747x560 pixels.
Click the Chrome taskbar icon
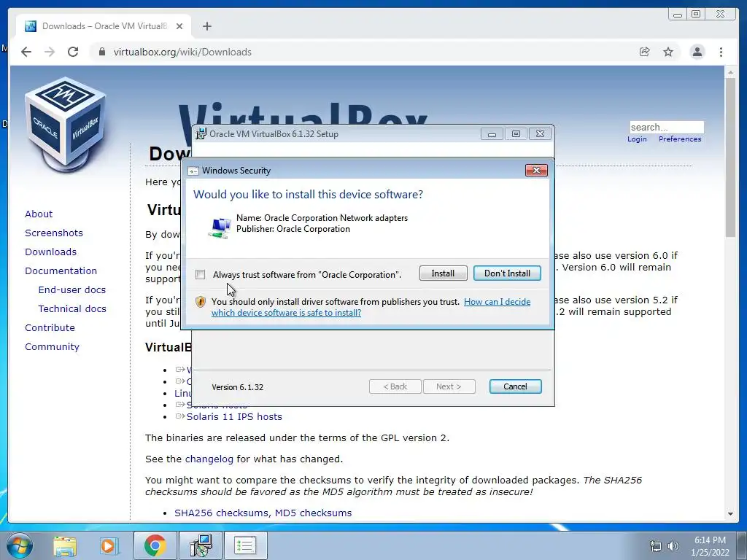(155, 545)
